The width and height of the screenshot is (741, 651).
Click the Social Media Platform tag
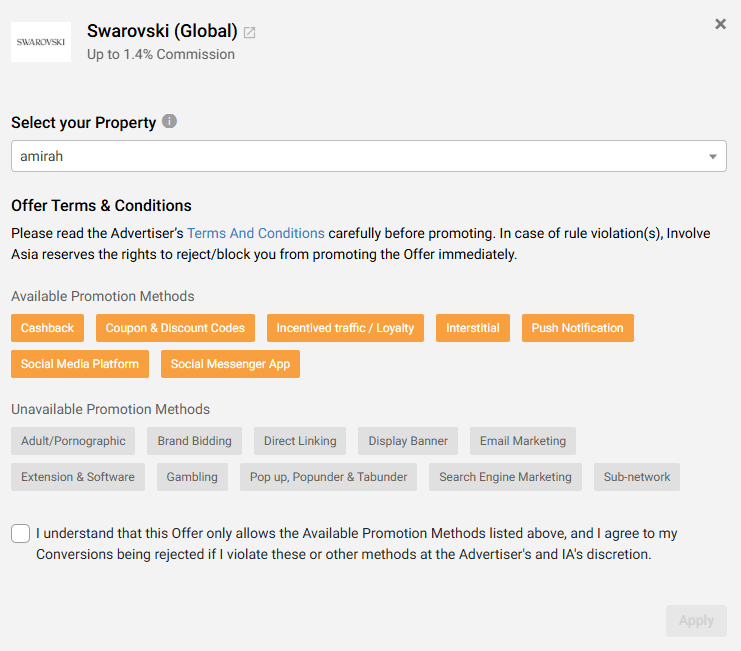point(80,364)
